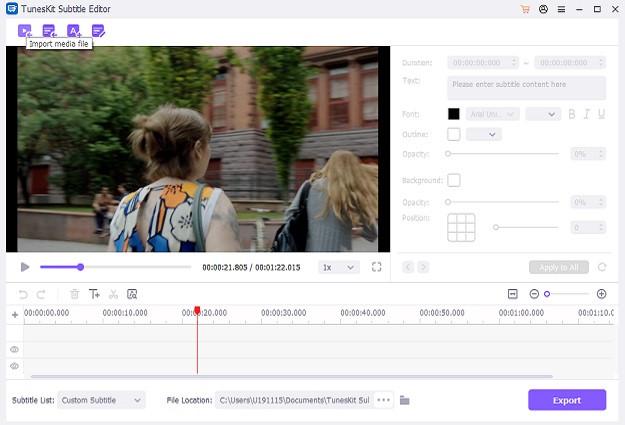
Task: Open the shopping cart purchase icon
Action: point(525,9)
